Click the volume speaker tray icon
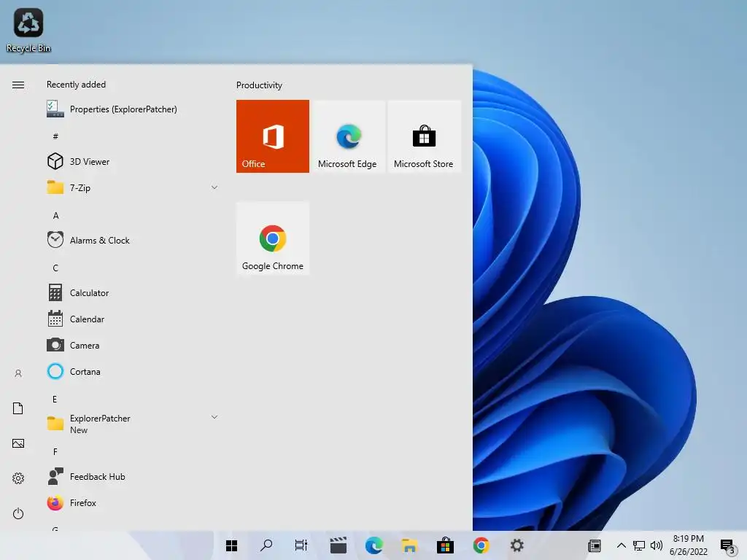This screenshot has height=560, width=747. click(x=657, y=545)
